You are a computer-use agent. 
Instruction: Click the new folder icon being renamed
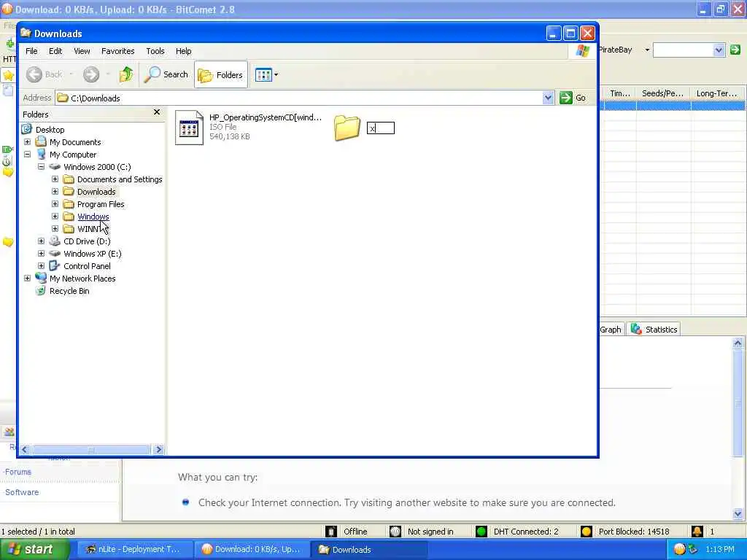point(347,127)
